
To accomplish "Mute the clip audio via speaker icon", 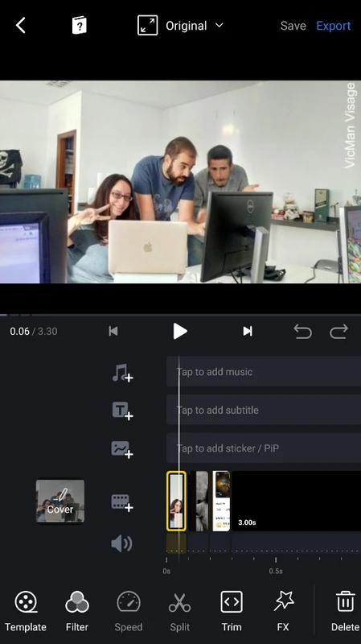I will click(121, 544).
